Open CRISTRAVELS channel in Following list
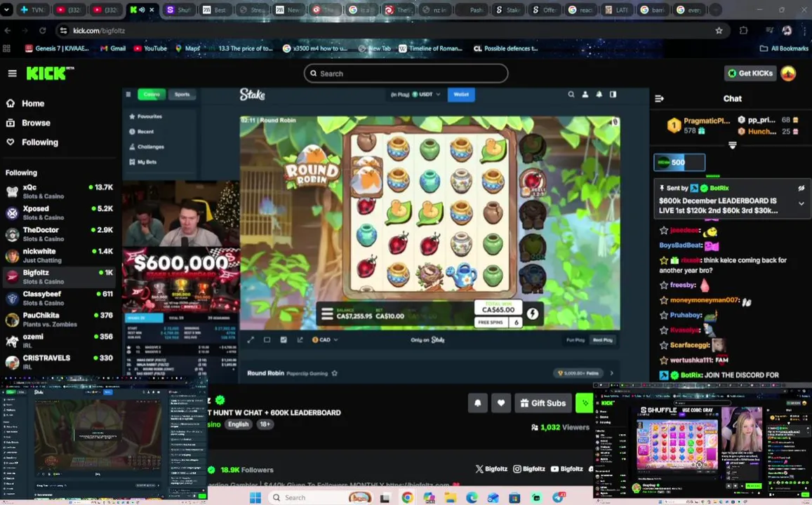 point(59,362)
